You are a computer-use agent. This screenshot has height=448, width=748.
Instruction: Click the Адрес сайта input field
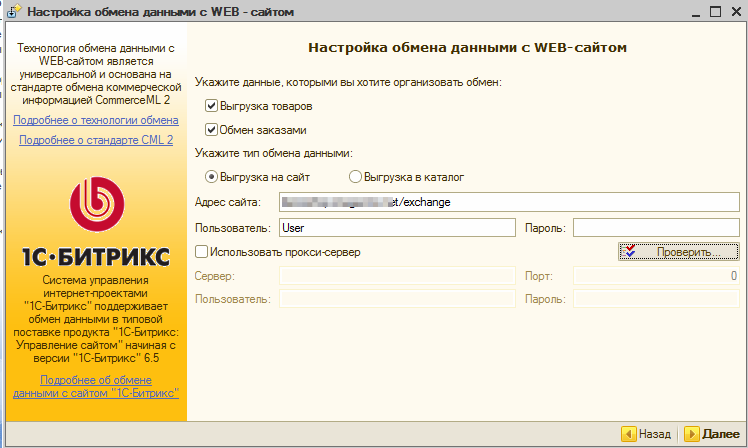tap(509, 202)
